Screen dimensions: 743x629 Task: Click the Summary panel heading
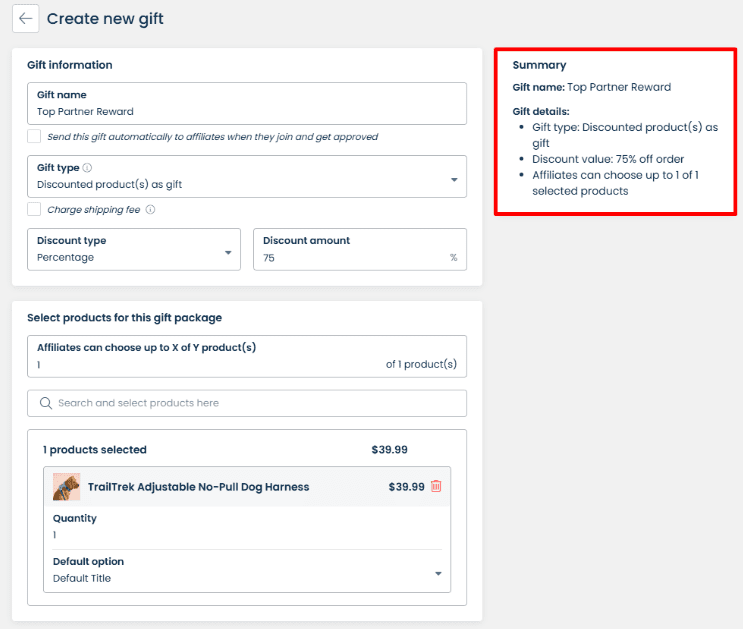pos(539,65)
